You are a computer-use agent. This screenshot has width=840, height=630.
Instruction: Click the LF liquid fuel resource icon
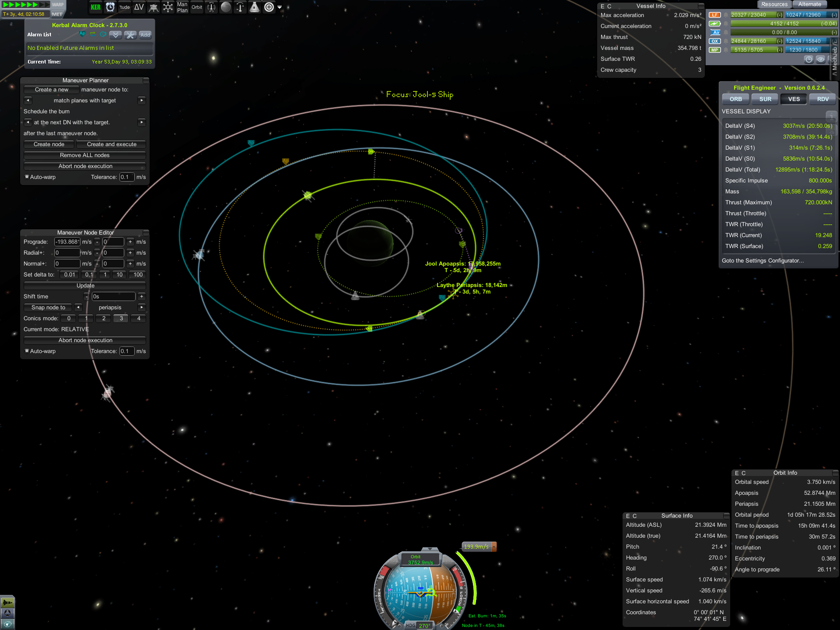pyautogui.click(x=715, y=15)
